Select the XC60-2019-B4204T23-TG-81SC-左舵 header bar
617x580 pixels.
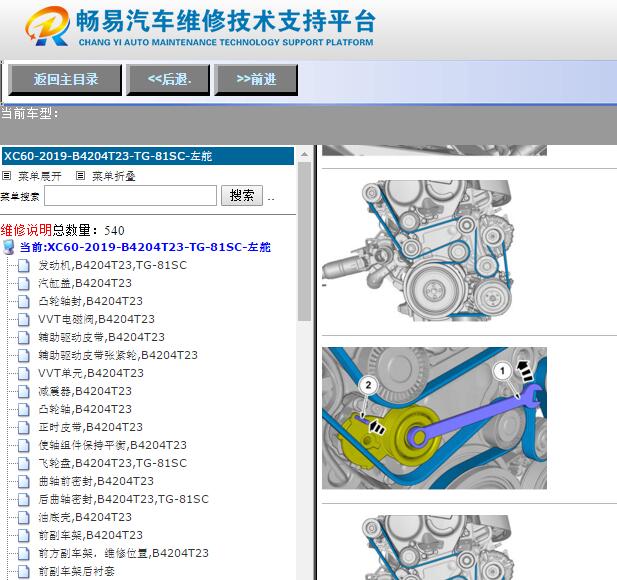(x=148, y=156)
